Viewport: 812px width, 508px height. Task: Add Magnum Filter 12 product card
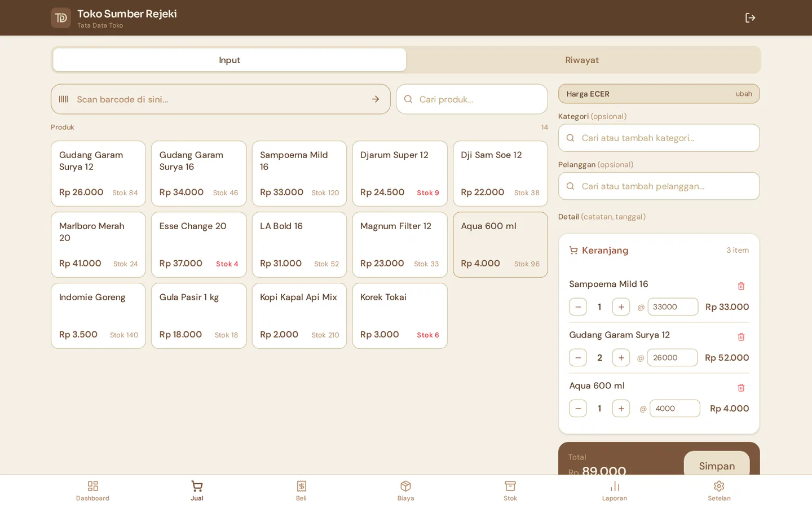(400, 244)
